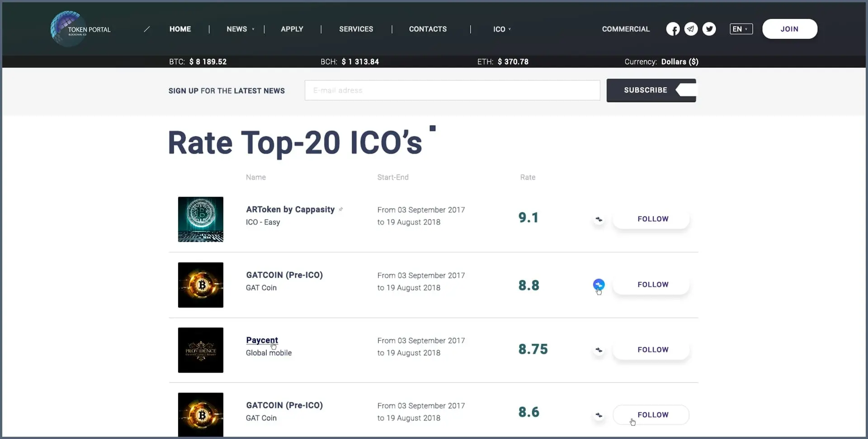The image size is (868, 439).
Task: Go to HOME menu item
Action: [180, 29]
